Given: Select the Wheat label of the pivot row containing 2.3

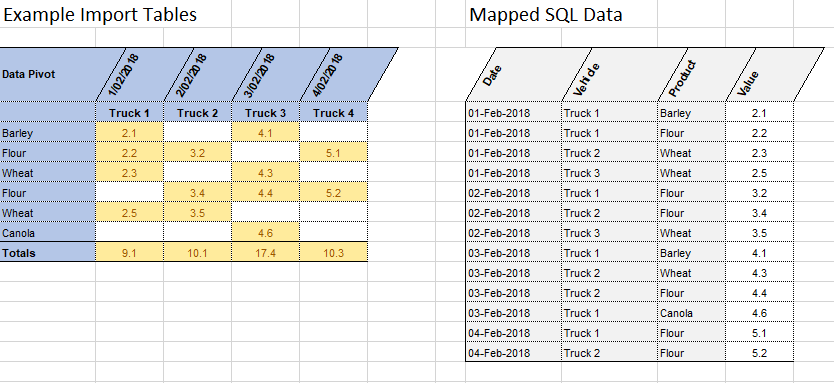Looking at the screenshot, I should pos(48,173).
